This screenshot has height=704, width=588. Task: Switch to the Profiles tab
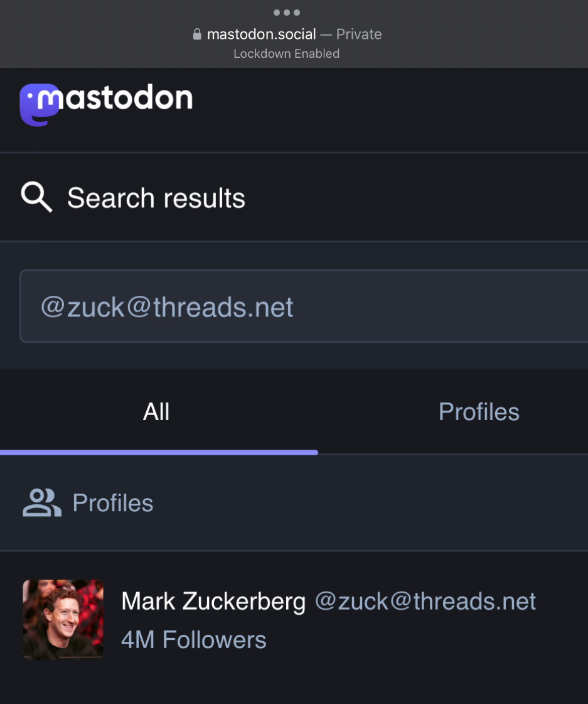[x=479, y=412]
